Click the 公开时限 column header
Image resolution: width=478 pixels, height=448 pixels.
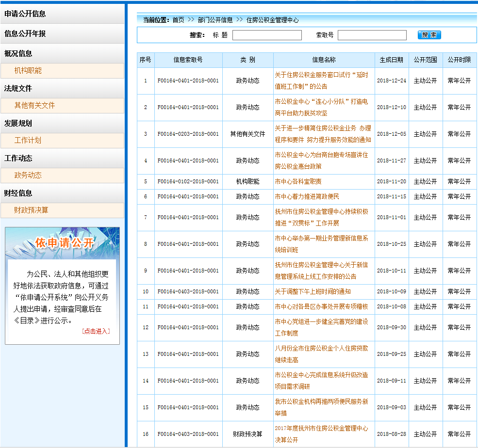(x=459, y=60)
